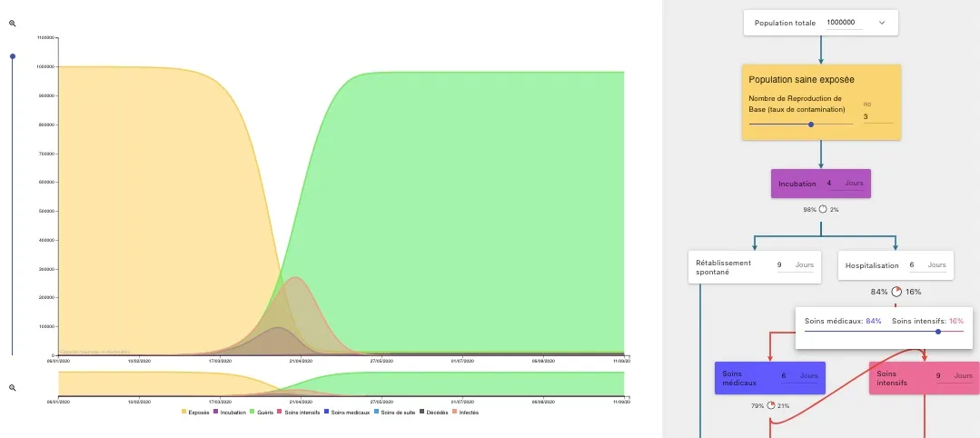Open the Population totale dropdown arrow
The width and height of the screenshot is (980, 438).
pos(881,23)
